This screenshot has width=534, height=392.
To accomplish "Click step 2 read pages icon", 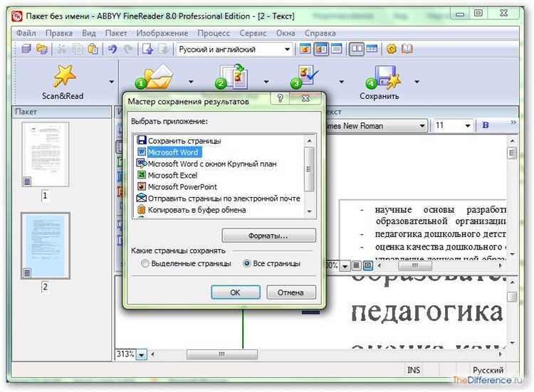I will coord(233,77).
